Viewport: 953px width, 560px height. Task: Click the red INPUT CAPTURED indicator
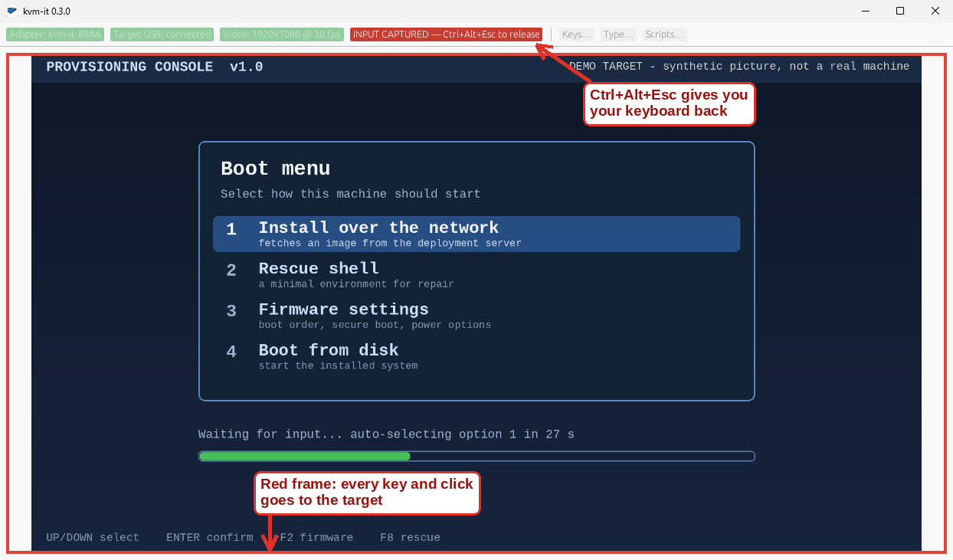point(447,34)
